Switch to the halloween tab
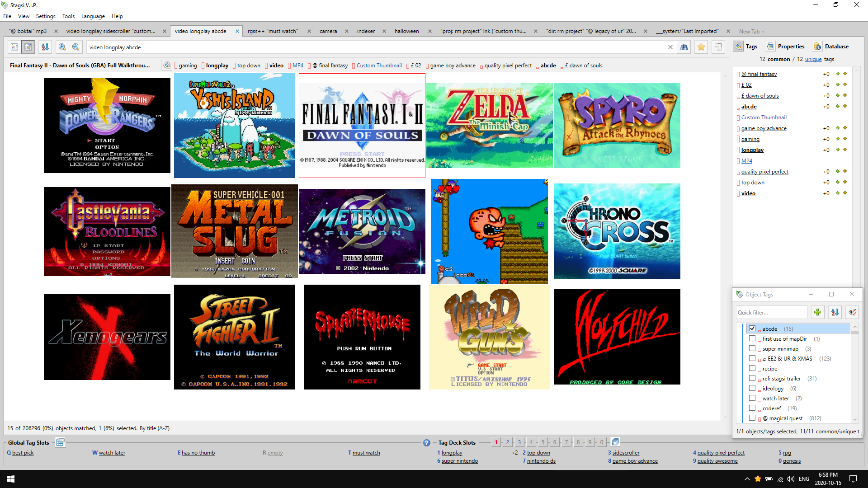The height and width of the screenshot is (488, 868). 407,31
